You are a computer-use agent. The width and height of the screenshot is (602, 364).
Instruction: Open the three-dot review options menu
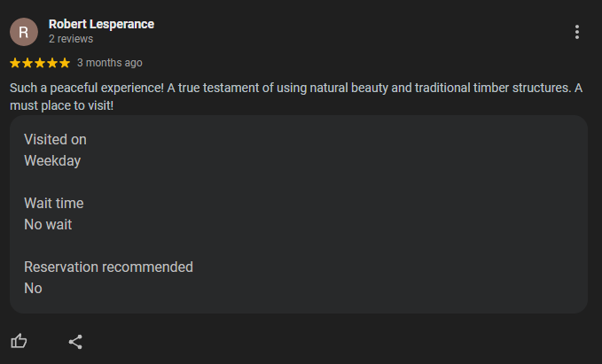tap(576, 32)
